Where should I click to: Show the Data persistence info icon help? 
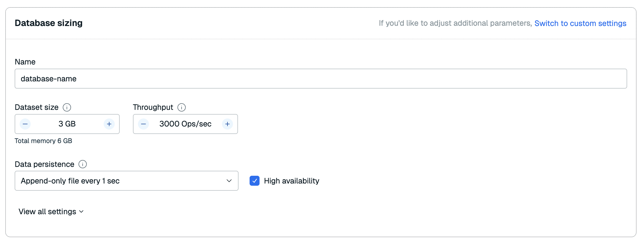[83, 164]
